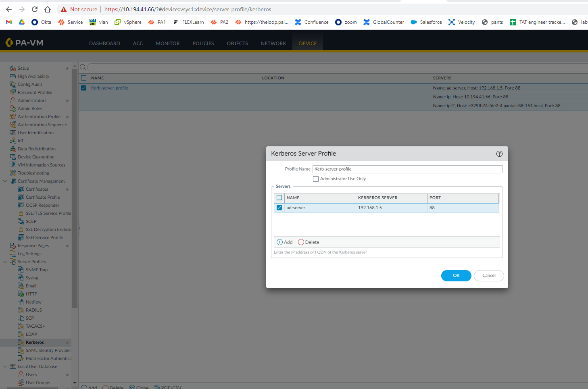The height and width of the screenshot is (389, 588).
Task: Switch to the DASHBOARD tab
Action: tap(104, 44)
